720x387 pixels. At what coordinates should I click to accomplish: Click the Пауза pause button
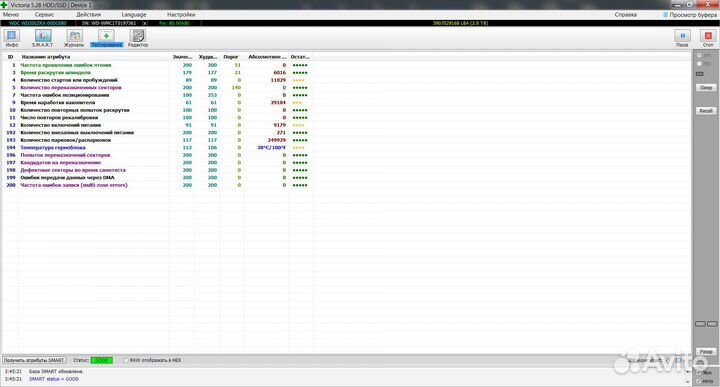(682, 38)
